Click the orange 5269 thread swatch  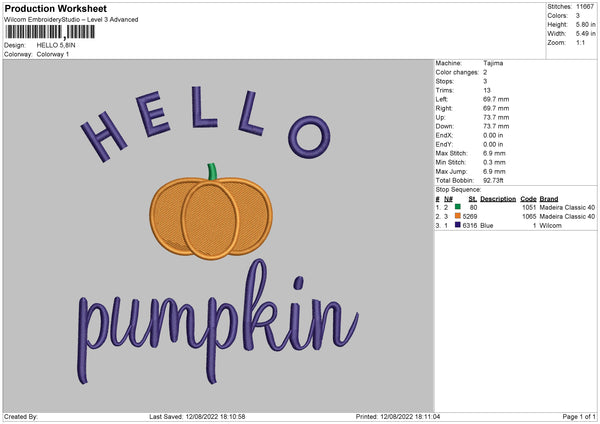click(457, 216)
